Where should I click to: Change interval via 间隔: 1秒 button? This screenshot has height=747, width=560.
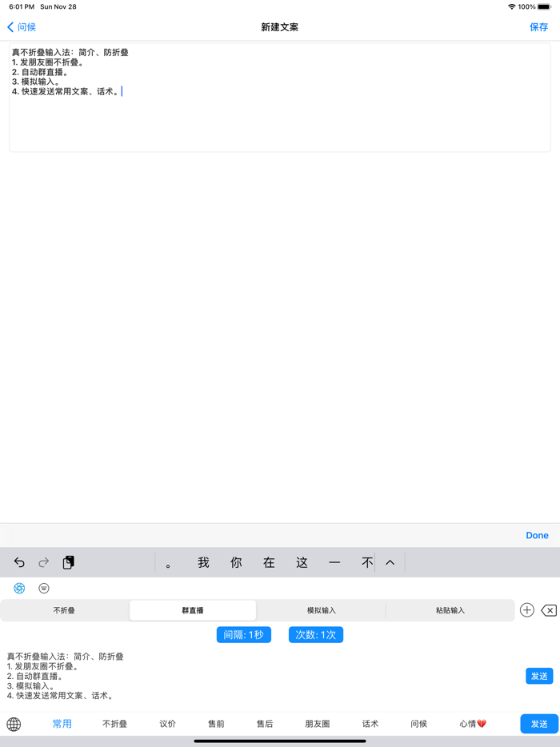point(244,634)
